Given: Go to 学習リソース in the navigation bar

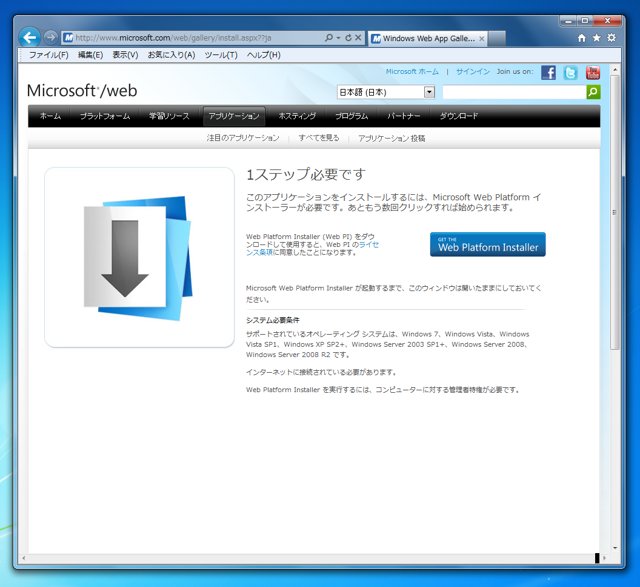Looking at the screenshot, I should click(x=169, y=116).
